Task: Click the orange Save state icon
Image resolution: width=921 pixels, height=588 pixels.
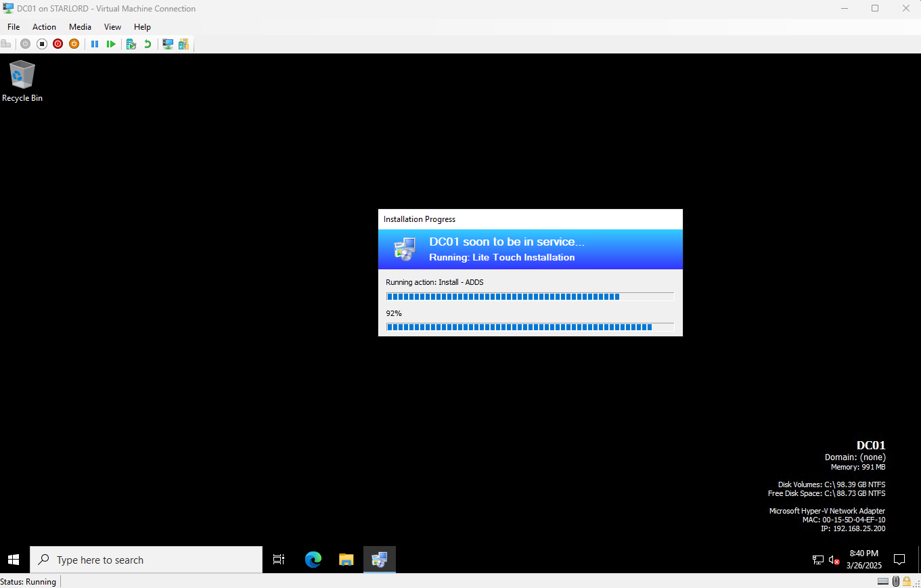Action: tap(74, 44)
